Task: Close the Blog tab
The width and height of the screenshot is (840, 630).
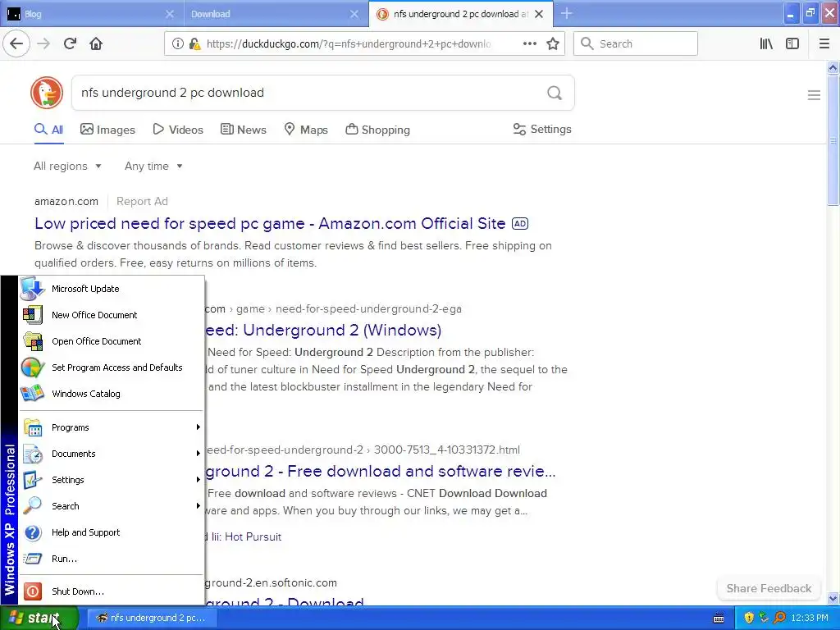Action: [x=169, y=14]
